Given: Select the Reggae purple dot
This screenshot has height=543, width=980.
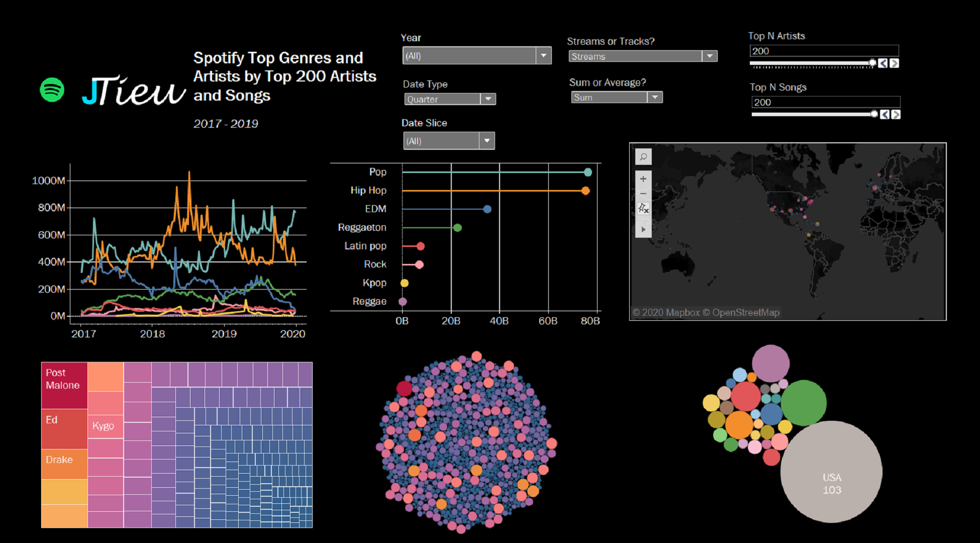Looking at the screenshot, I should click(x=403, y=302).
